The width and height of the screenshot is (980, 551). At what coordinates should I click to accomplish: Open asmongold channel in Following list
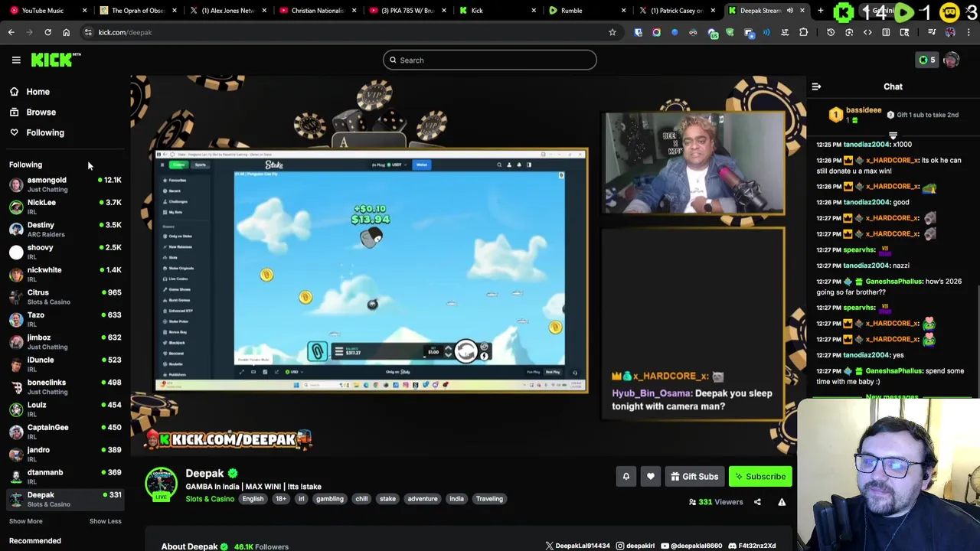tap(65, 184)
